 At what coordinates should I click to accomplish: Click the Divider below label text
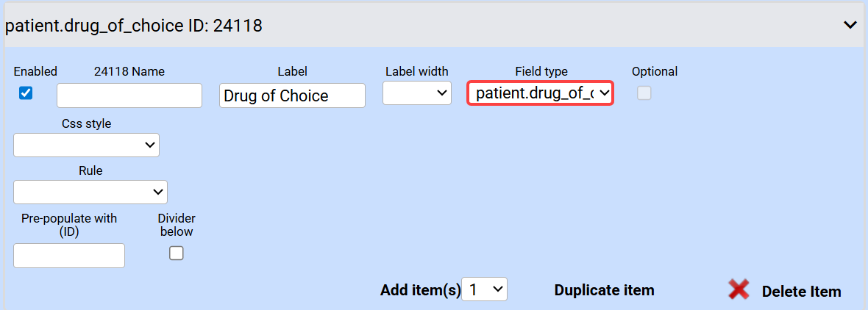pos(177,225)
